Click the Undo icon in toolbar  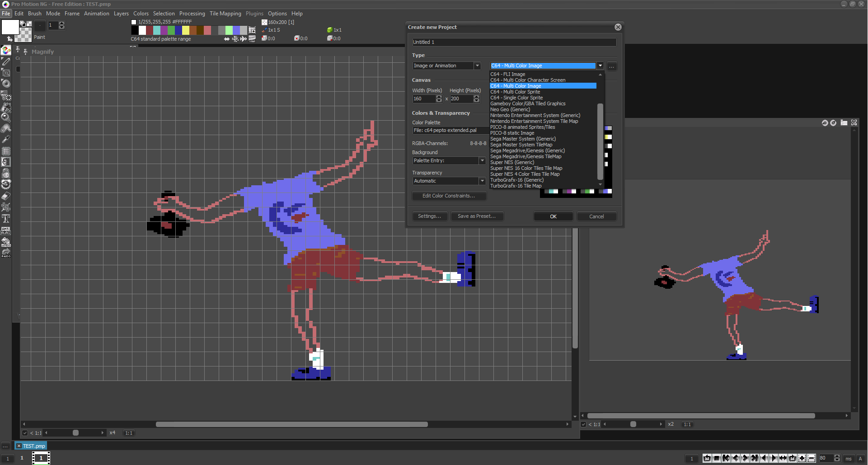6,242
